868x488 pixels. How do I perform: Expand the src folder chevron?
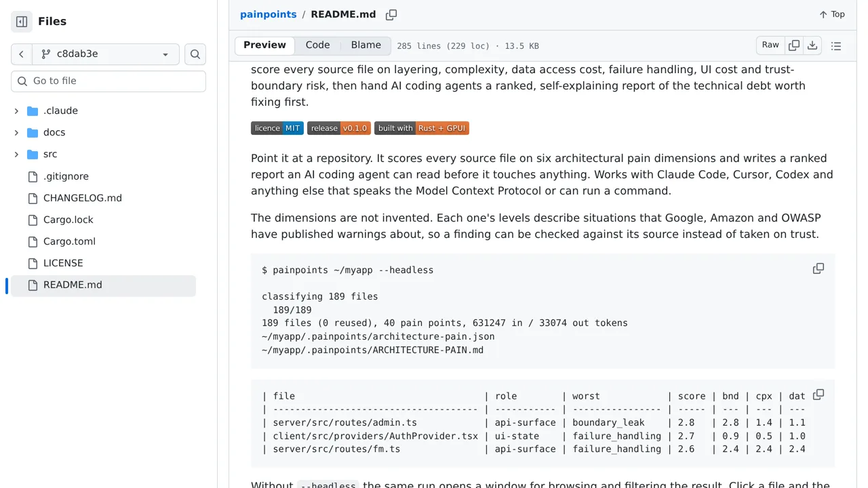(16, 155)
